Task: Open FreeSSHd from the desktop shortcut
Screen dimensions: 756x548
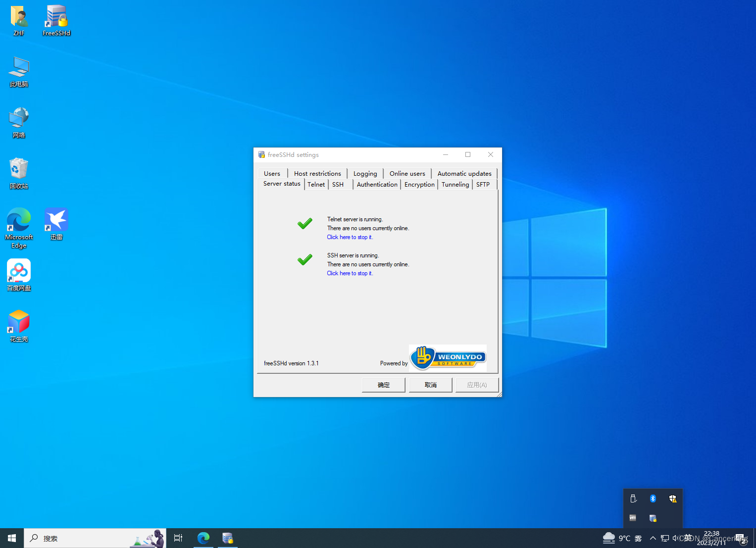Action: pyautogui.click(x=56, y=20)
